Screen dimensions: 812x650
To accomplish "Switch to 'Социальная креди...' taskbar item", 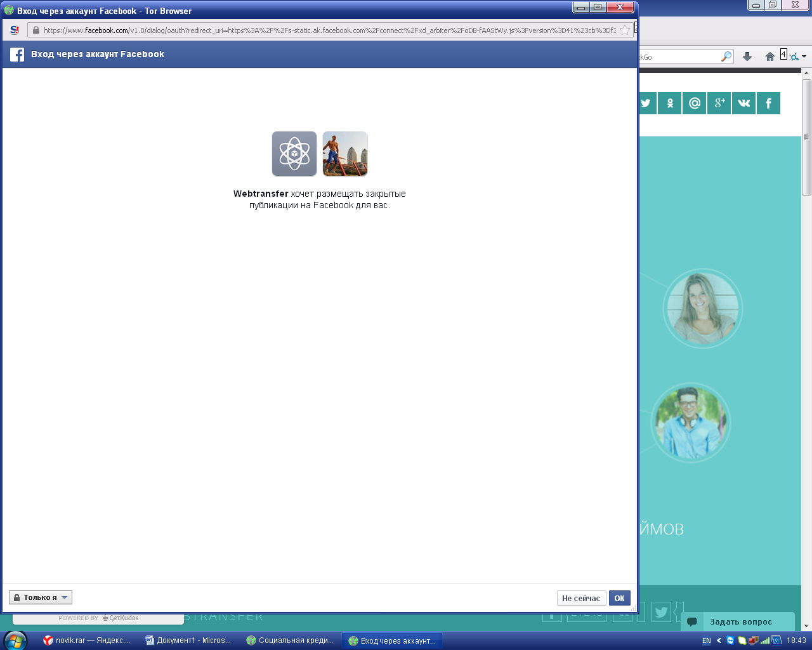I will pos(291,640).
